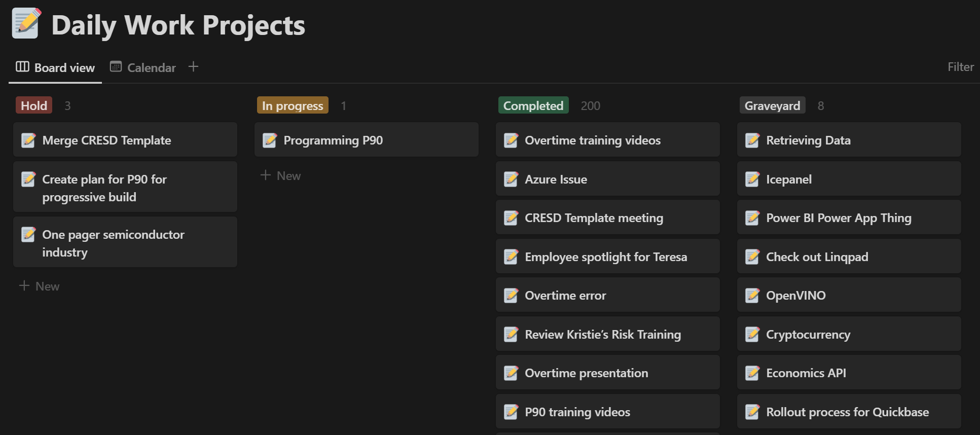Click the Graveyard column count 8

tap(821, 105)
